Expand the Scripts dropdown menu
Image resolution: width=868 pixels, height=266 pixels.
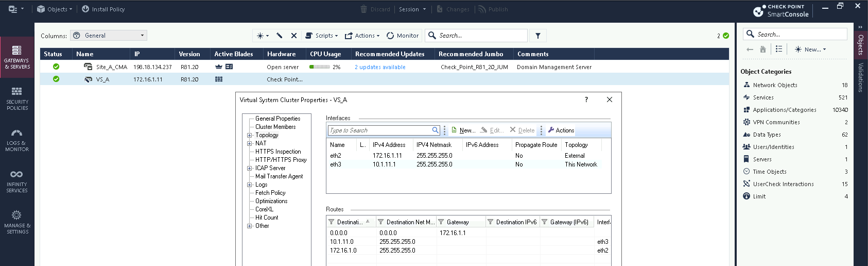pyautogui.click(x=322, y=36)
